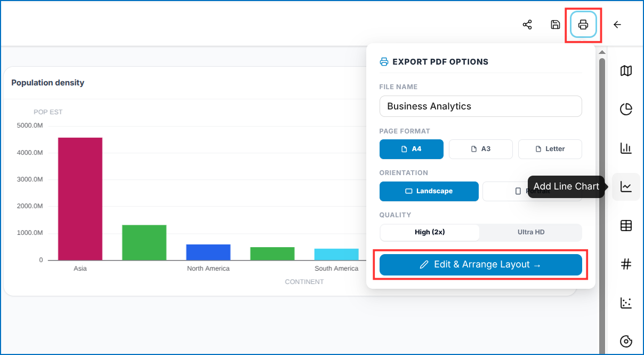Click the POP EST axis label
Screen dimensions: 644x355
pyautogui.click(x=48, y=112)
